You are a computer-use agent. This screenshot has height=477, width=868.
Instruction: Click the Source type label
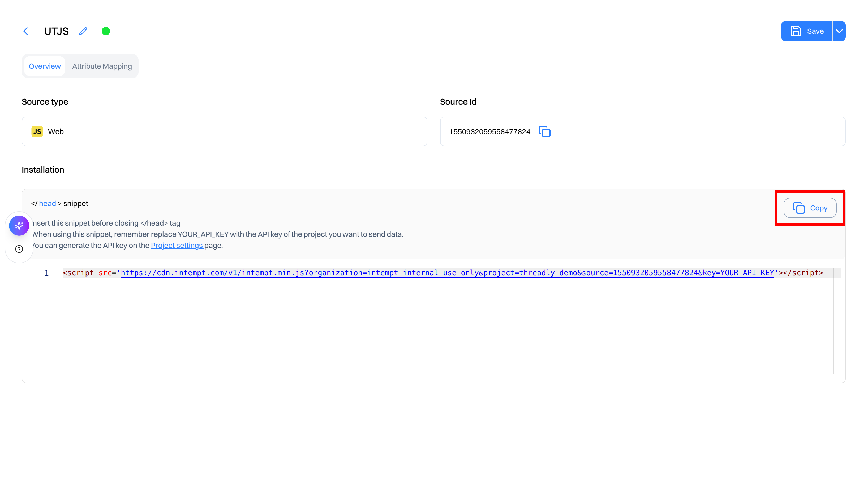(x=45, y=102)
